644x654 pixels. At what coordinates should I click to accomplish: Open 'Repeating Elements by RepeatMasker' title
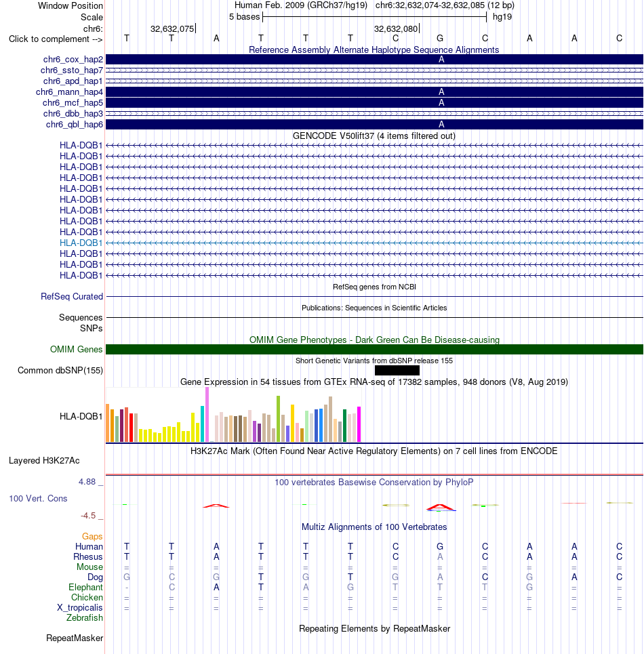point(374,628)
